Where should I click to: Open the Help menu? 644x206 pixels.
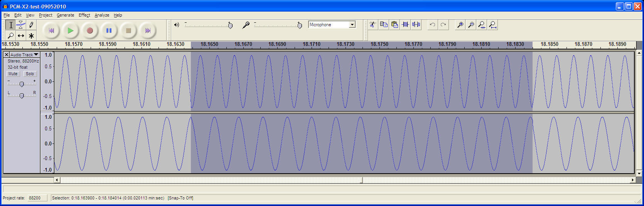pos(118,15)
